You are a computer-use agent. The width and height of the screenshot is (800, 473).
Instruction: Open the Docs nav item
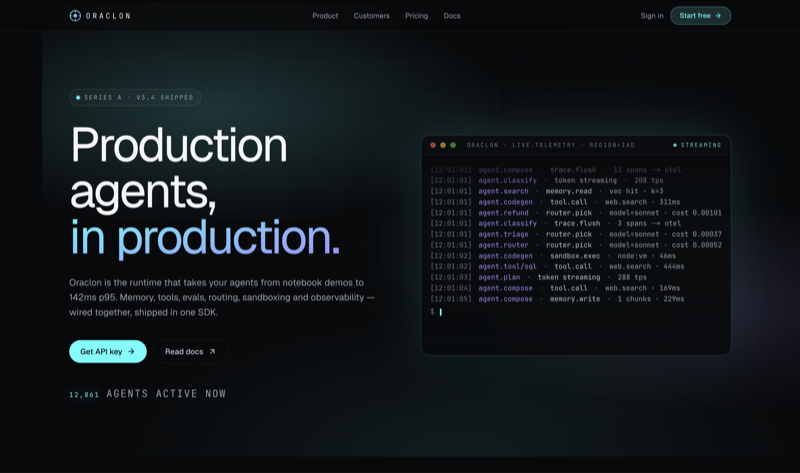[x=452, y=16]
